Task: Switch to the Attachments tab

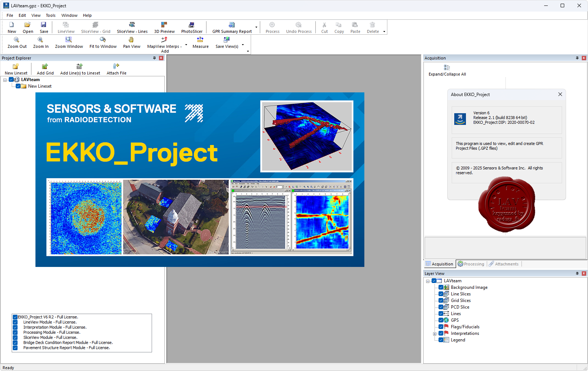Action: click(x=503, y=264)
